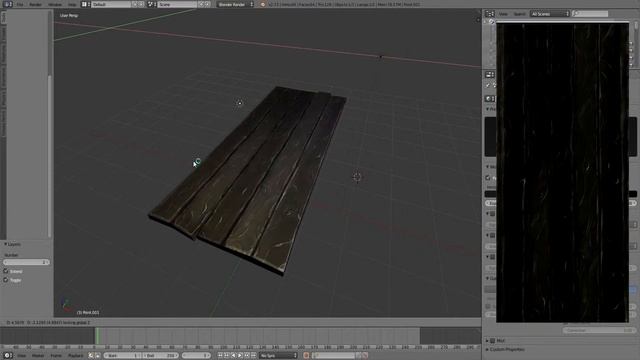The height and width of the screenshot is (360, 640).
Task: Click the Blender logo in the info header
Action: click(262, 4)
